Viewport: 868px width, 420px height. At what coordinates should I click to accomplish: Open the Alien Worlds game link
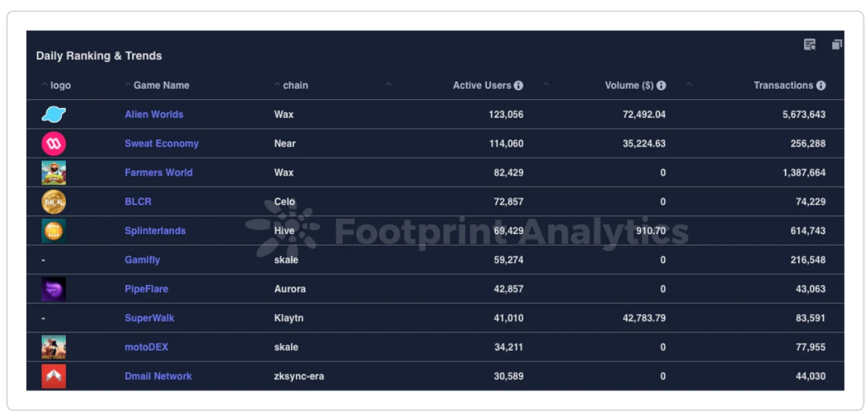[154, 114]
